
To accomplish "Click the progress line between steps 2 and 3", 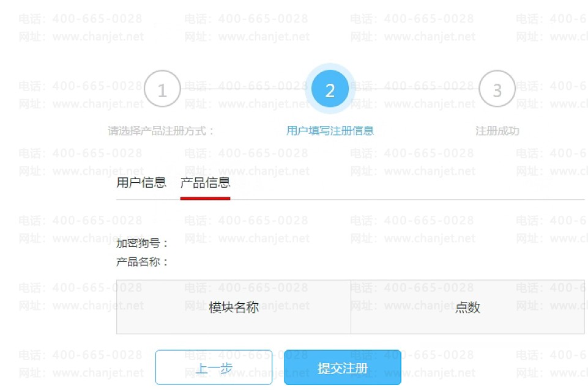I will click(417, 89).
